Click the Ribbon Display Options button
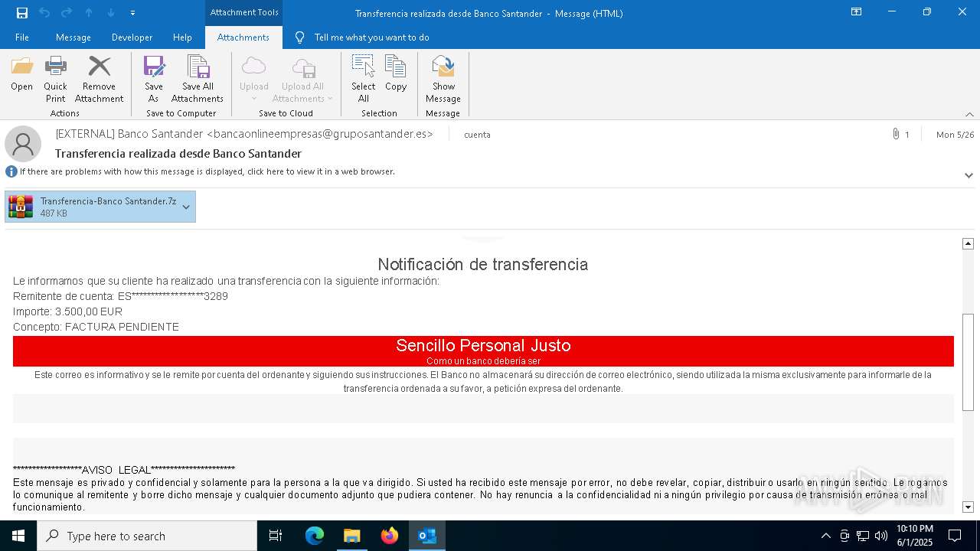The image size is (980, 551). 857,12
